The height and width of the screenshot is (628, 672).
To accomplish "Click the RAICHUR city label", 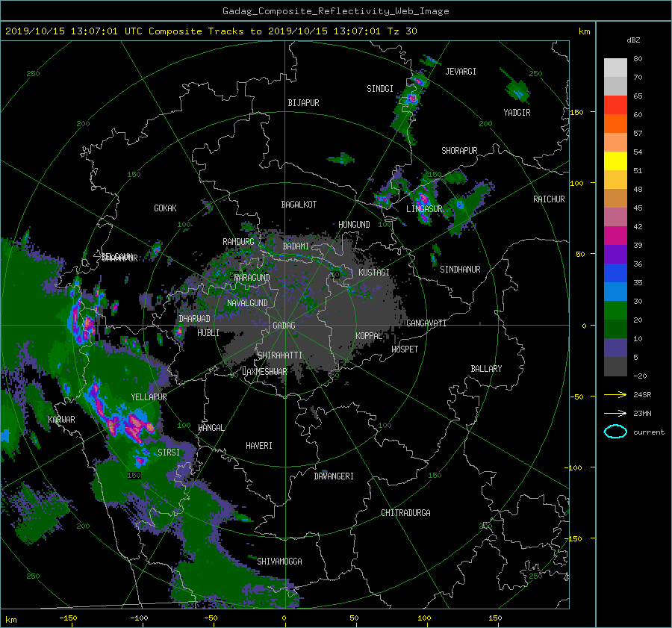I will click(549, 199).
